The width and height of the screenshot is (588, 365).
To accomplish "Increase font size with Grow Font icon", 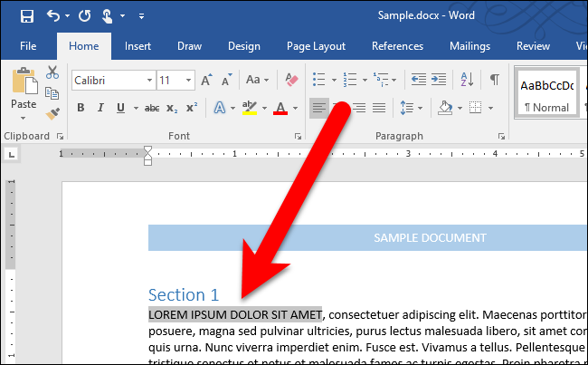I will [206, 80].
